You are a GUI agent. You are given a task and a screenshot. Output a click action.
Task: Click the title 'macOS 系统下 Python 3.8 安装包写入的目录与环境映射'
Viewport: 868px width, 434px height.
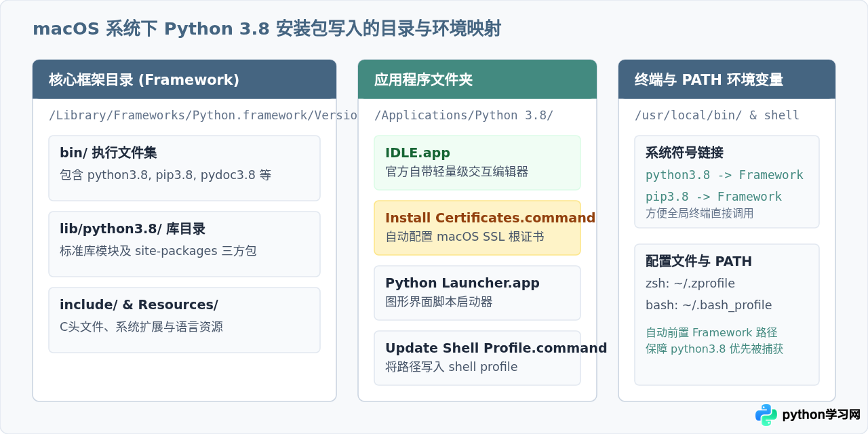pyautogui.click(x=267, y=29)
